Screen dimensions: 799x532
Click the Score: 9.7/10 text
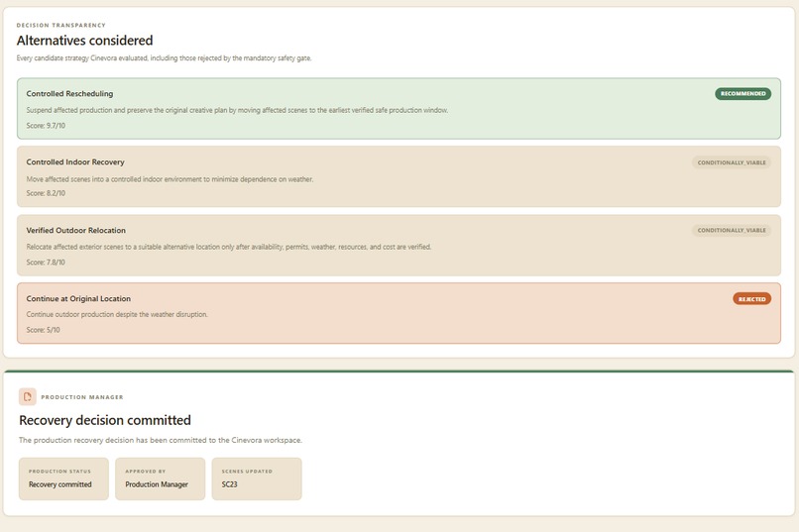46,125
